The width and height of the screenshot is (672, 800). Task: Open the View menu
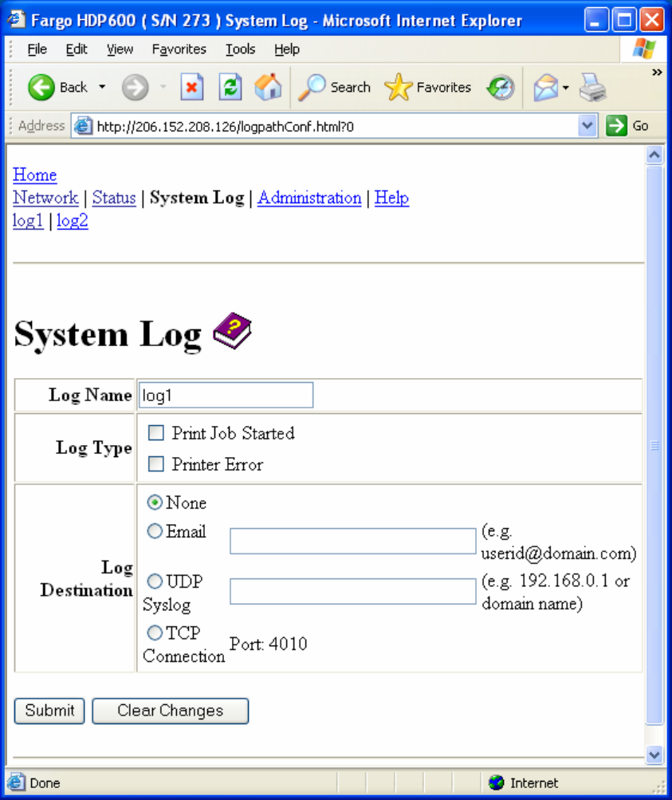(x=120, y=49)
